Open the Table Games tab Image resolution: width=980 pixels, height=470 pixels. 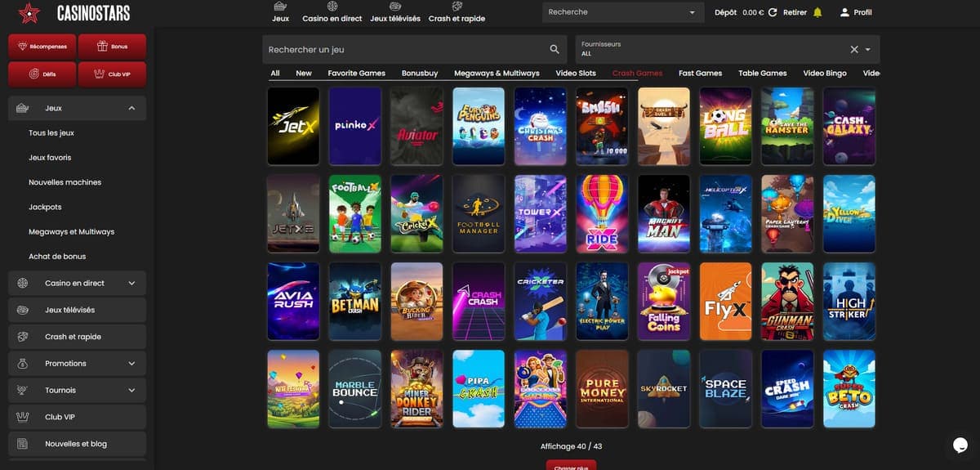[763, 73]
